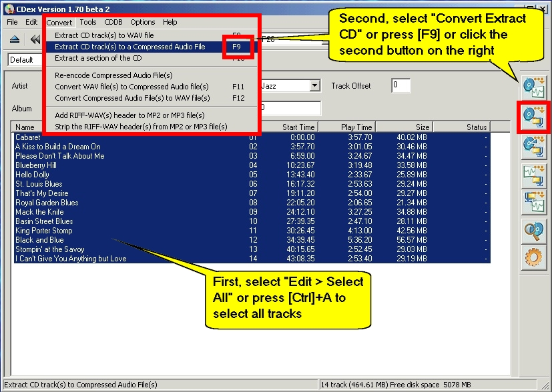Image resolution: width=552 pixels, height=392 pixels.
Task: Click the start time "24:12.10" of Mack the Knife
Action: click(x=300, y=212)
